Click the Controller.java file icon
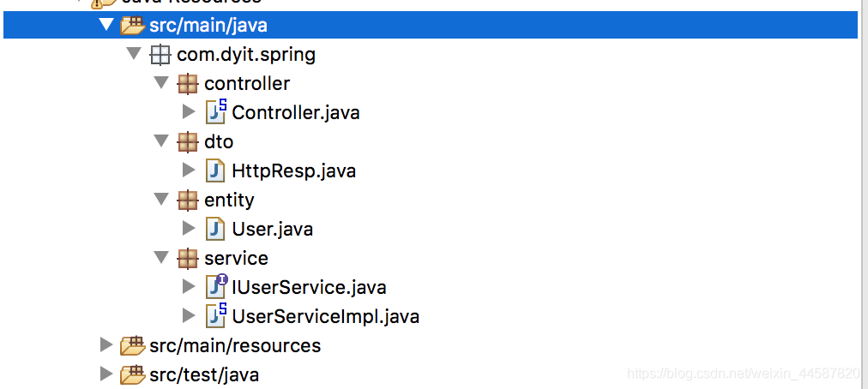 216,111
